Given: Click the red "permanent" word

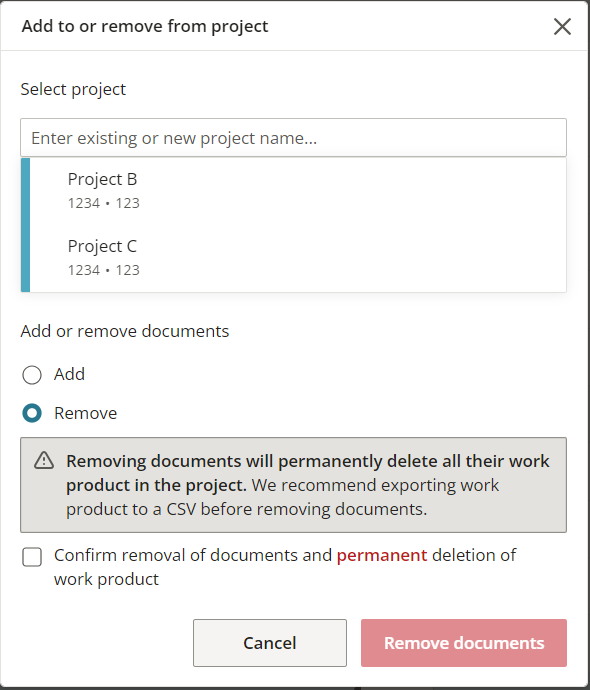Looking at the screenshot, I should pyautogui.click(x=382, y=555).
